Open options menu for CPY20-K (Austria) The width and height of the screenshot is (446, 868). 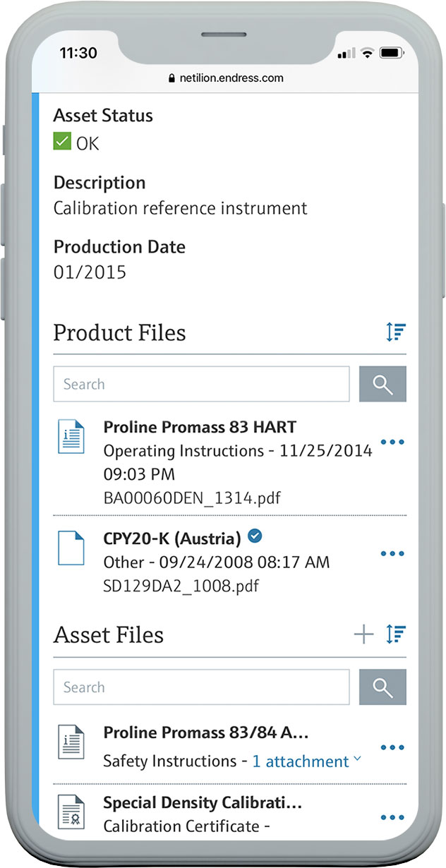(392, 554)
